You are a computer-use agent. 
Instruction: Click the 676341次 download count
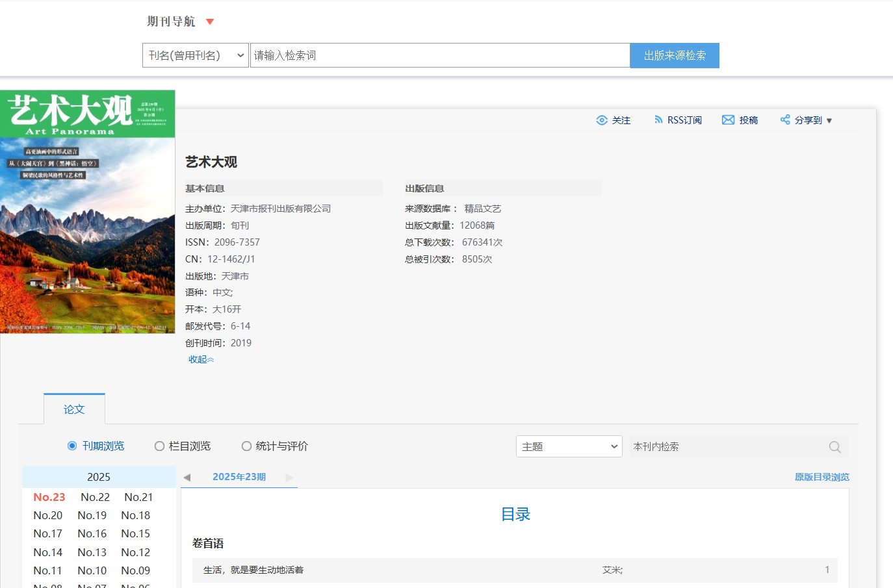tap(482, 242)
